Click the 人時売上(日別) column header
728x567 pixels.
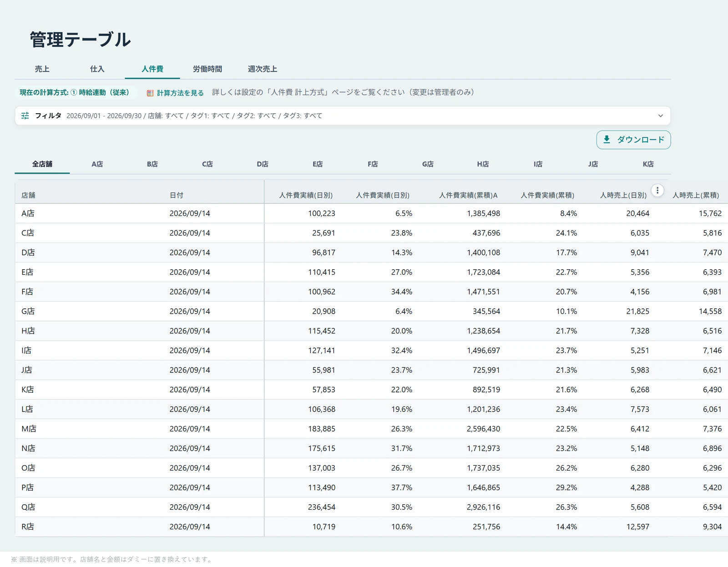point(623,195)
